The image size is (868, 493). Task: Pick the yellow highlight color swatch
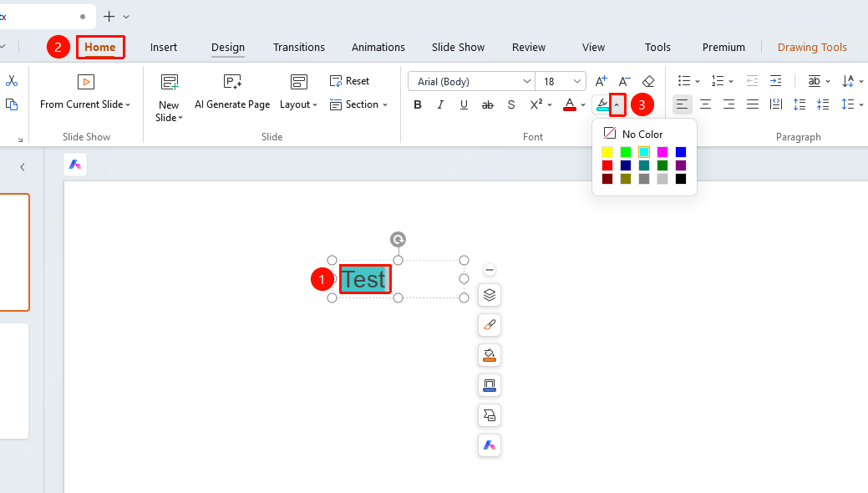607,152
